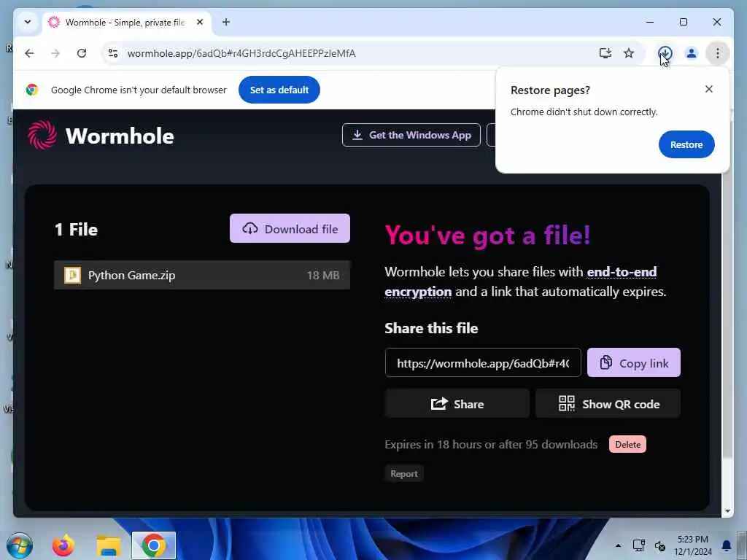Screen dimensions: 747x560
Task: Open the tab search dropdown arrow
Action: pos(28,22)
